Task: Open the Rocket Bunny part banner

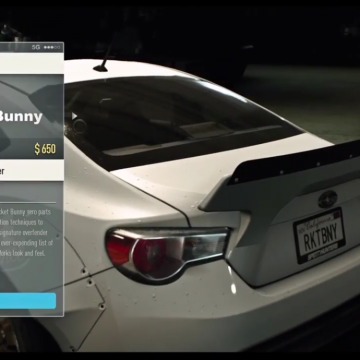Action: [x=32, y=116]
